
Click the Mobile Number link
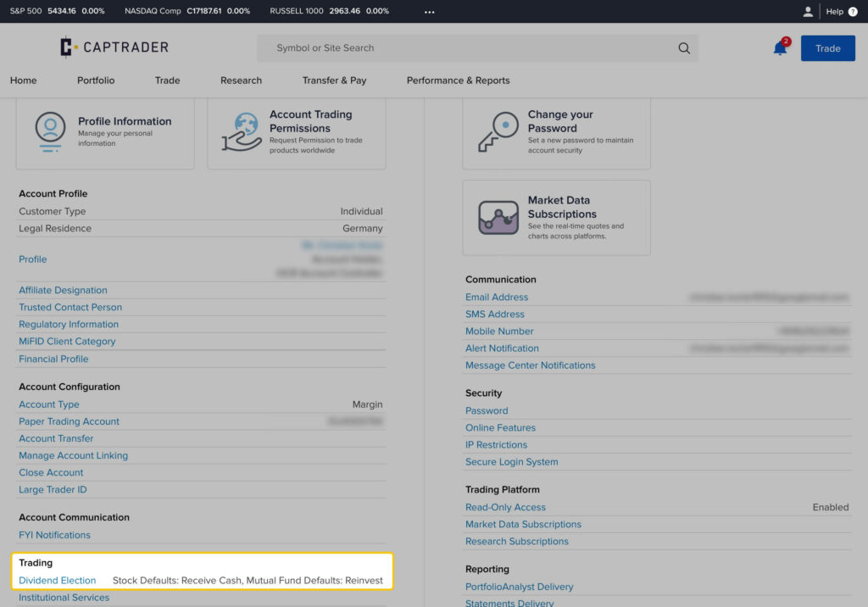coord(498,331)
